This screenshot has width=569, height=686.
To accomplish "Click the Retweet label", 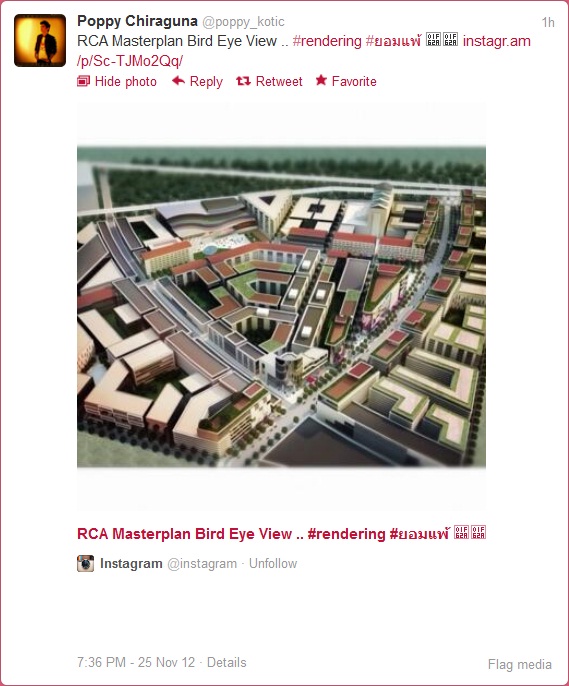I will (x=279, y=81).
